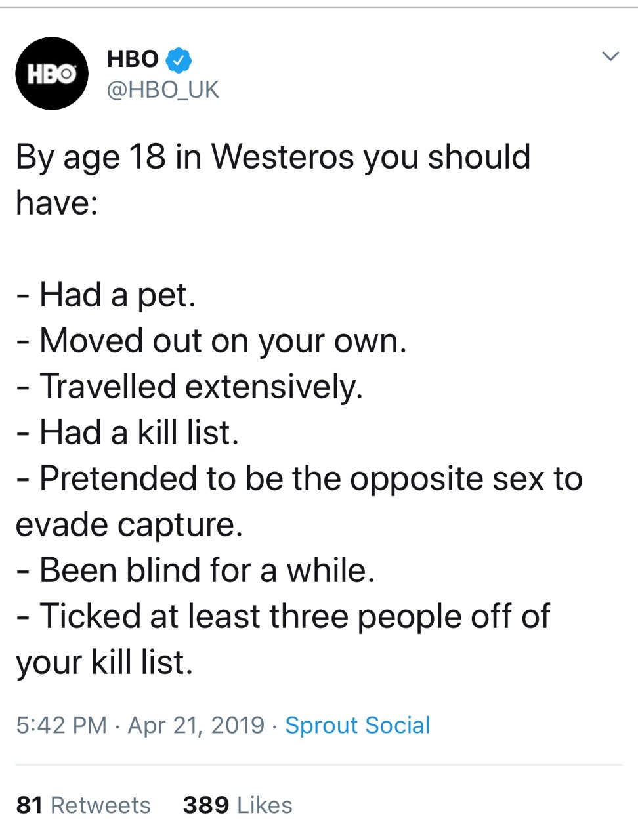View the 81 Retweets list

click(83, 805)
